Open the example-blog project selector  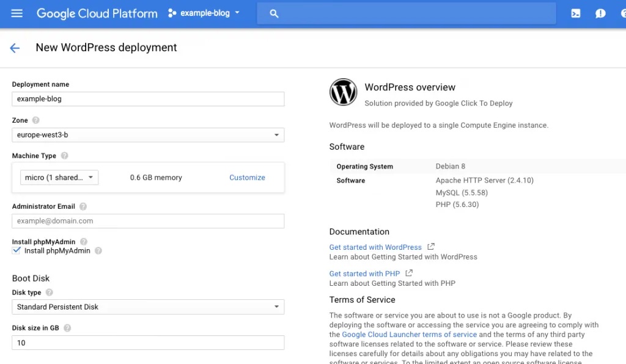pyautogui.click(x=204, y=13)
